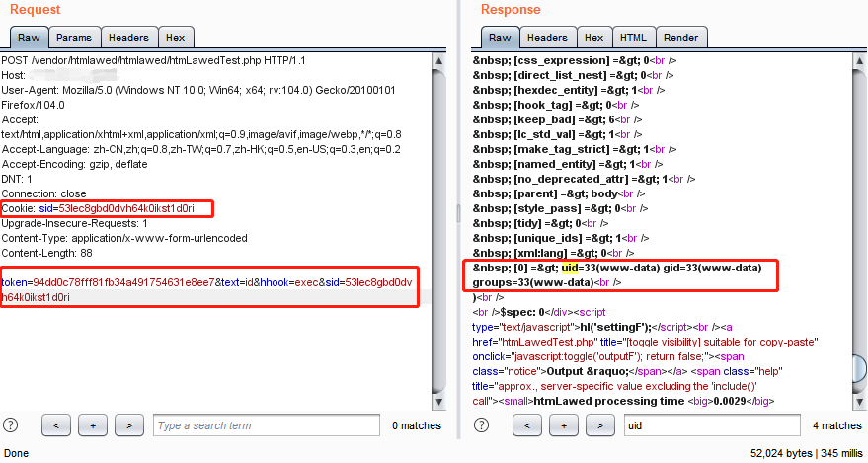868x463 pixels.
Task: Switch to Request Raw tab
Action: tap(30, 38)
